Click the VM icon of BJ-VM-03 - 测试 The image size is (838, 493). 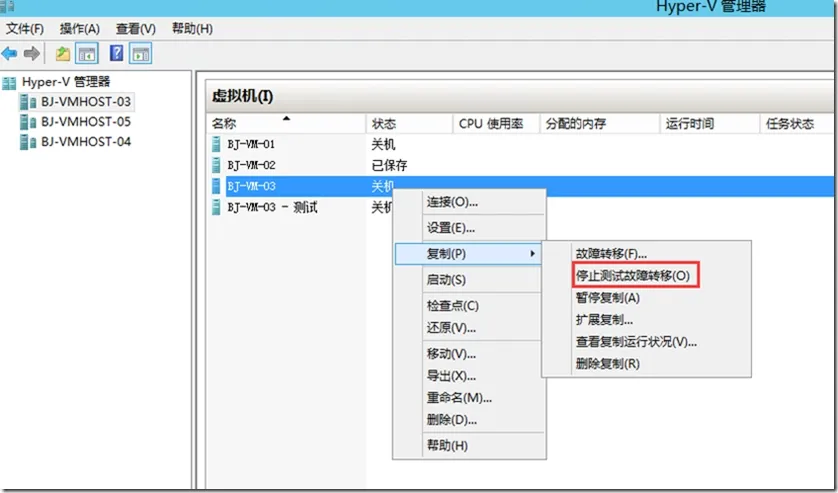coord(216,207)
